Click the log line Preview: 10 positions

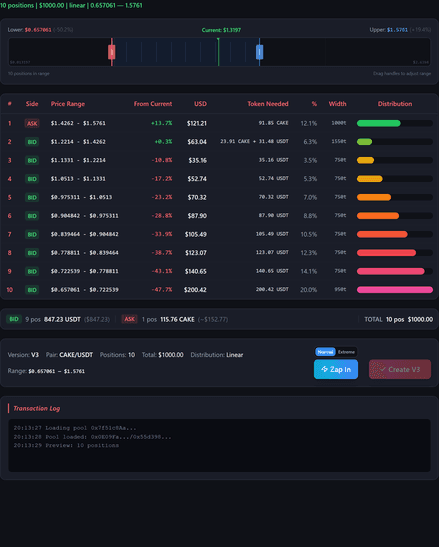pyautogui.click(x=66, y=445)
